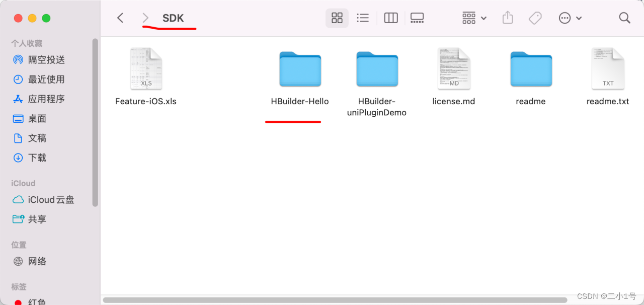The image size is (644, 305).
Task: Click the Feature-iOS.xls file name
Action: tap(146, 101)
